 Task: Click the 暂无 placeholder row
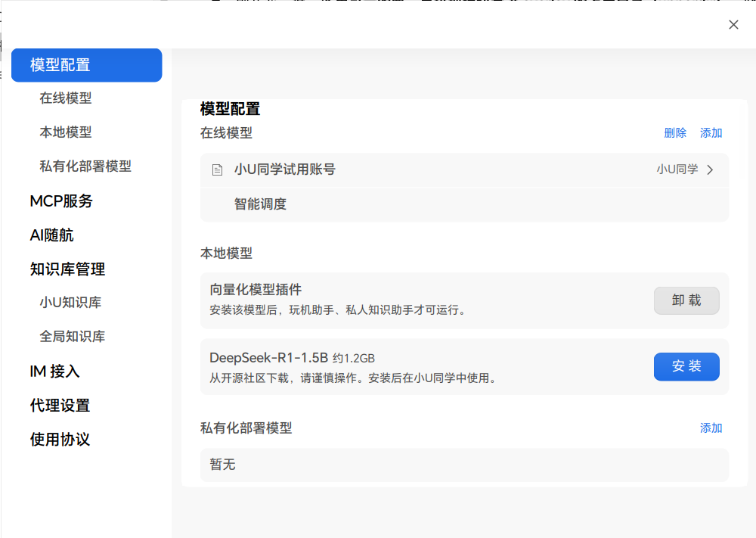464,465
